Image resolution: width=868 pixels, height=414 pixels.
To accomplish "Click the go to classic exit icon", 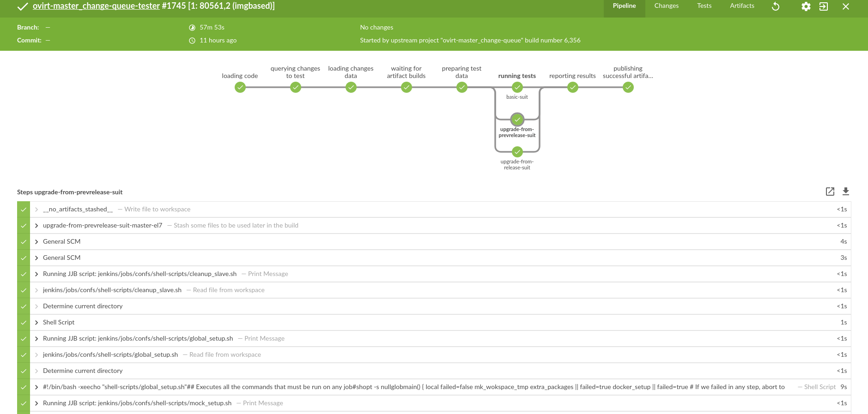I will click(x=824, y=6).
